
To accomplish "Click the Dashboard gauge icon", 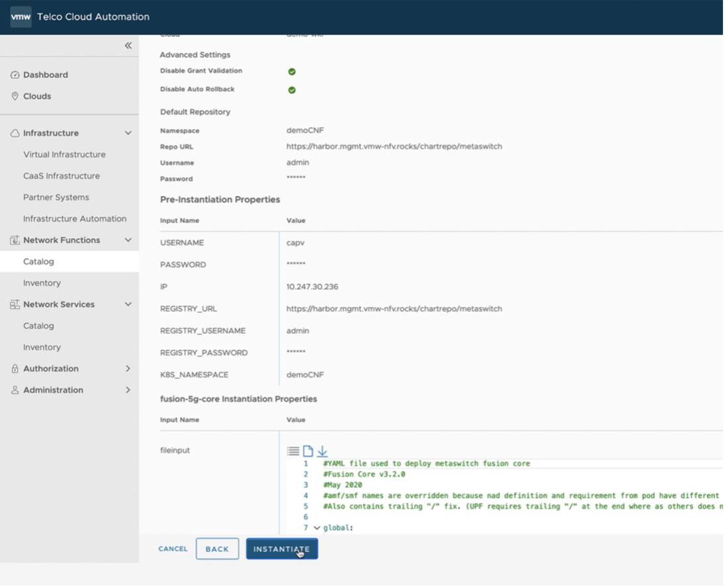I will point(15,75).
